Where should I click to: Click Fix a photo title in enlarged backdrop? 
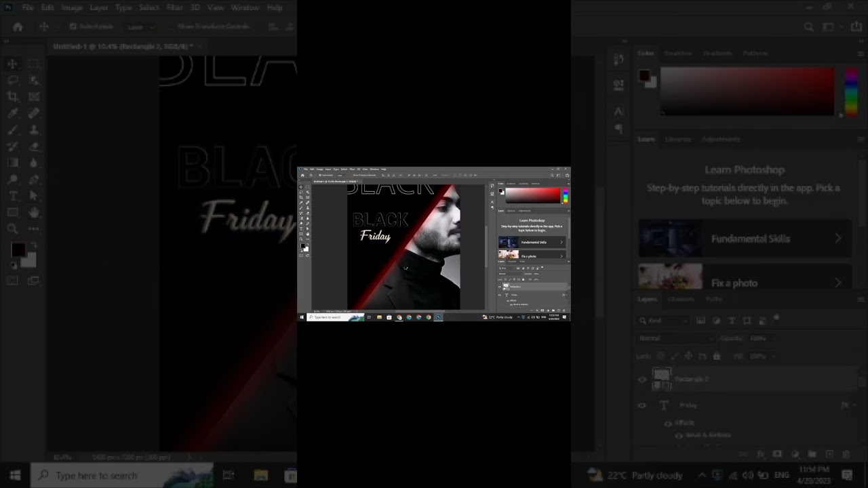734,283
